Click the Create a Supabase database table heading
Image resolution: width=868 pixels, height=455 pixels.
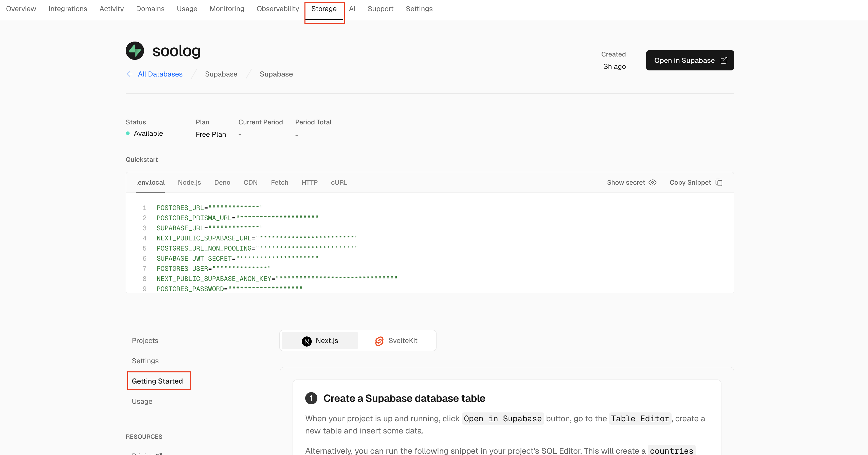[x=404, y=399]
